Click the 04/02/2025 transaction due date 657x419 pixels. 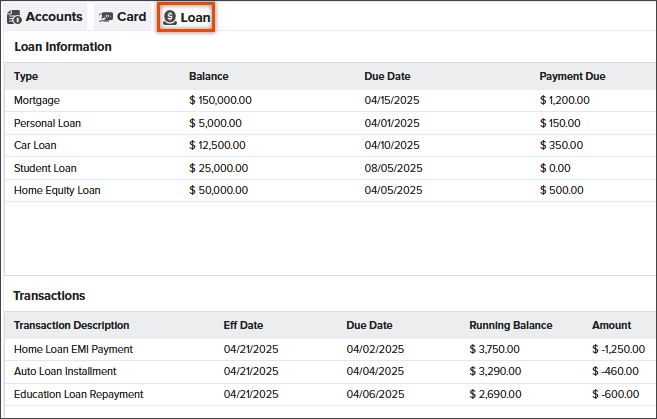[375, 349]
